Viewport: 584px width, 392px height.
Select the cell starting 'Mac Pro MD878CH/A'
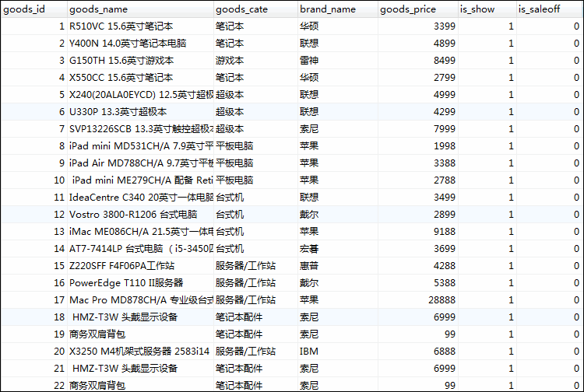(x=140, y=300)
